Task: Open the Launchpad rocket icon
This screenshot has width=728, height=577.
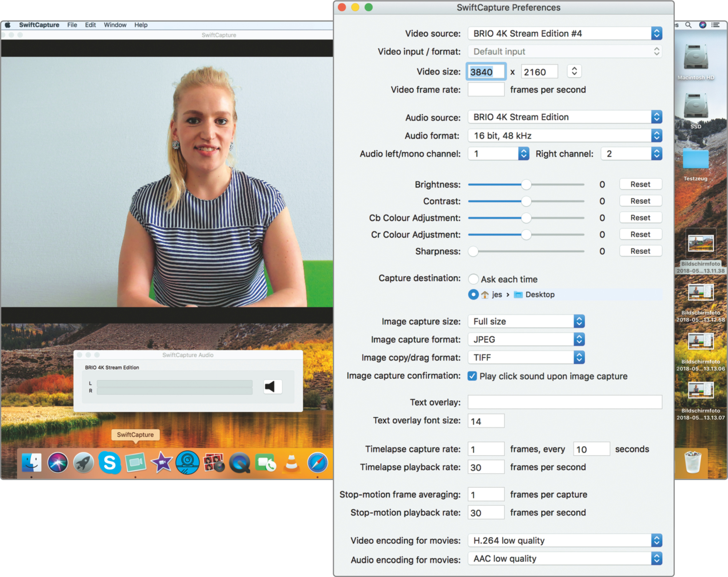Action: tap(83, 463)
